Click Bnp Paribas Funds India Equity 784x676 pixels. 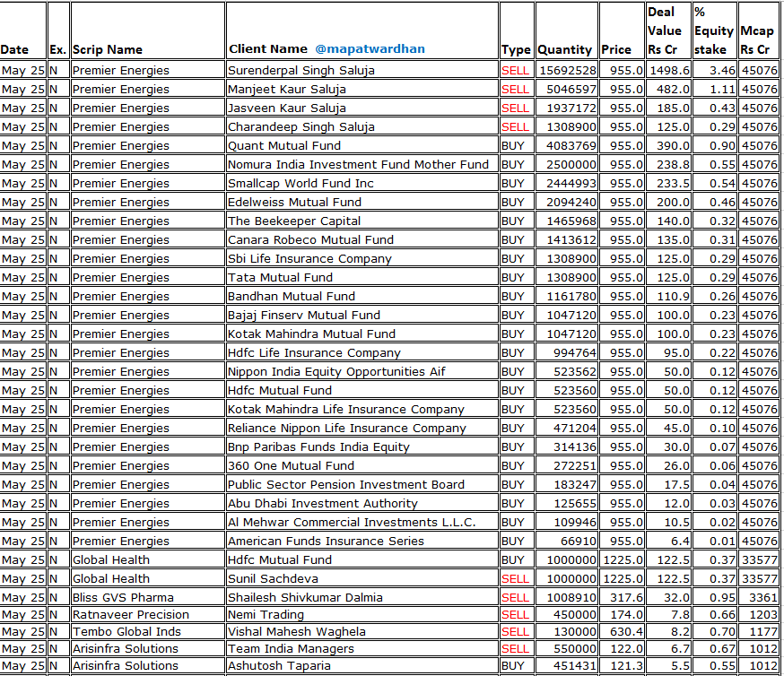tap(362, 447)
